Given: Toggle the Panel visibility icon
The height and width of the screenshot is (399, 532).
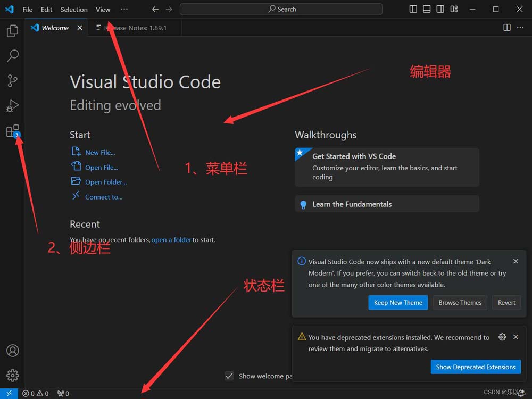Looking at the screenshot, I should [x=426, y=9].
